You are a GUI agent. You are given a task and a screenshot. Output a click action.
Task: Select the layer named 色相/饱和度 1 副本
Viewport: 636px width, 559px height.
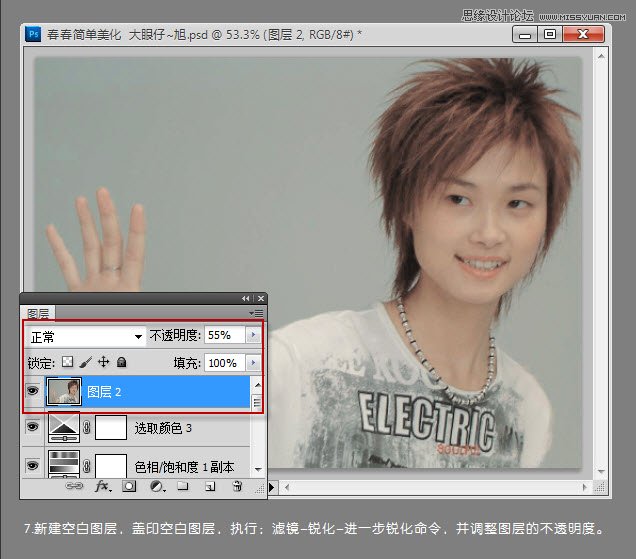click(184, 467)
